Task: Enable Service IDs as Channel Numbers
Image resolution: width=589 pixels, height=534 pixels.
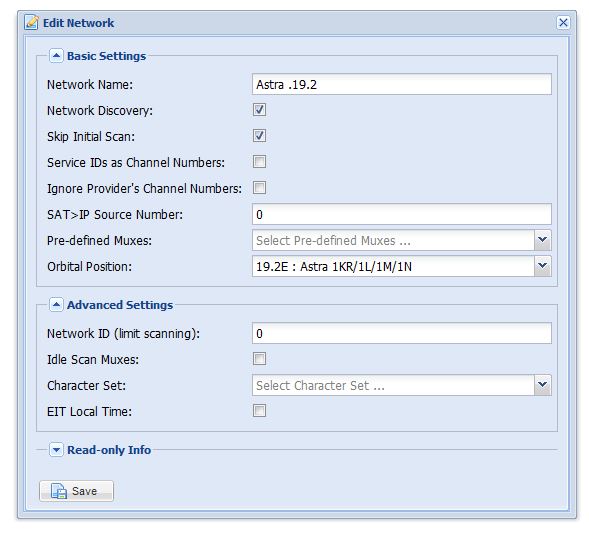Action: click(x=259, y=162)
